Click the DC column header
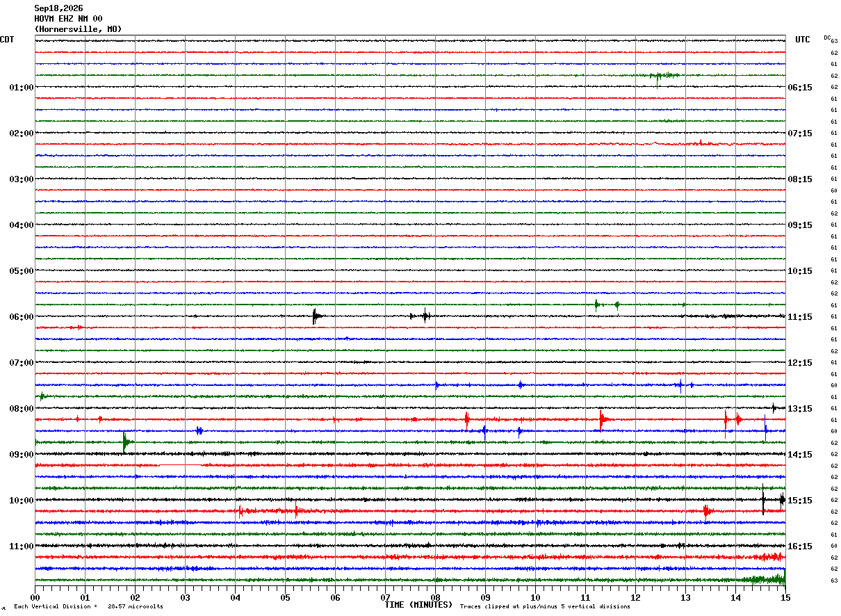The height and width of the screenshot is (616, 841). click(x=827, y=38)
